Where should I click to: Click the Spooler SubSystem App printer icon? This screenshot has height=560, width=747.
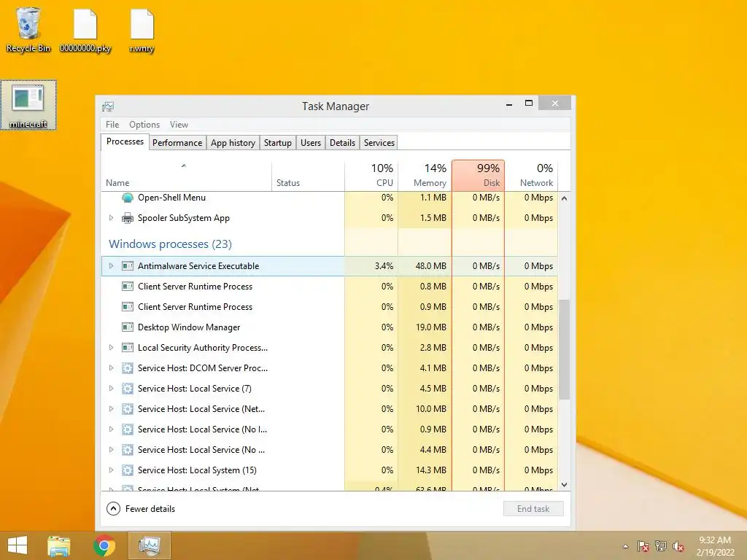coord(127,218)
